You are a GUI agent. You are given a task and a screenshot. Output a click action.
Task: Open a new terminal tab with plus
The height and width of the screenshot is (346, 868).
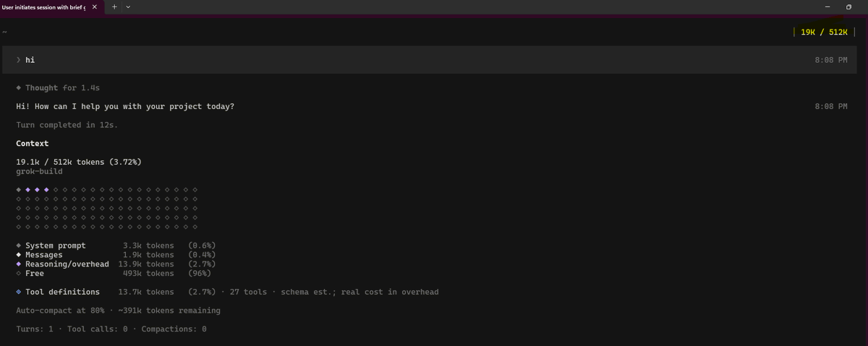tap(114, 7)
